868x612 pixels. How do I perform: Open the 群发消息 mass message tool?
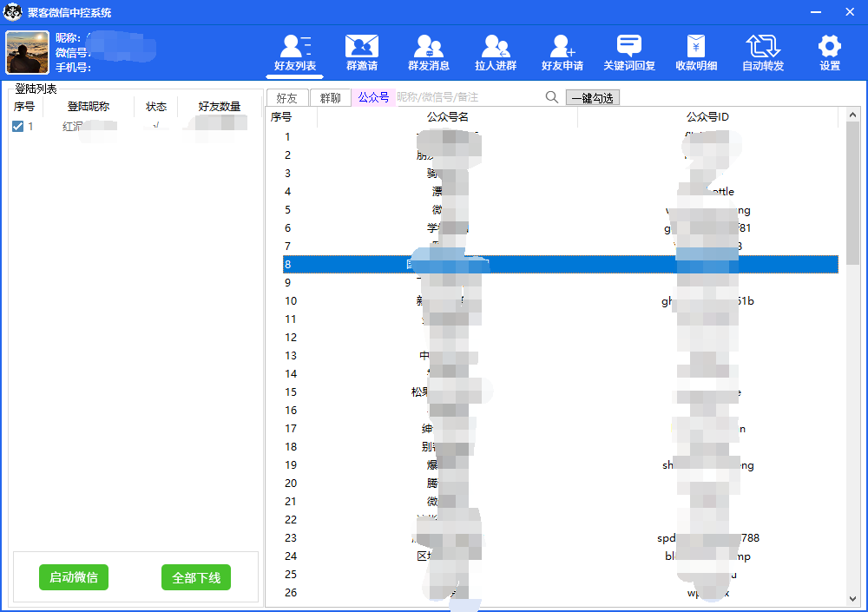click(428, 52)
